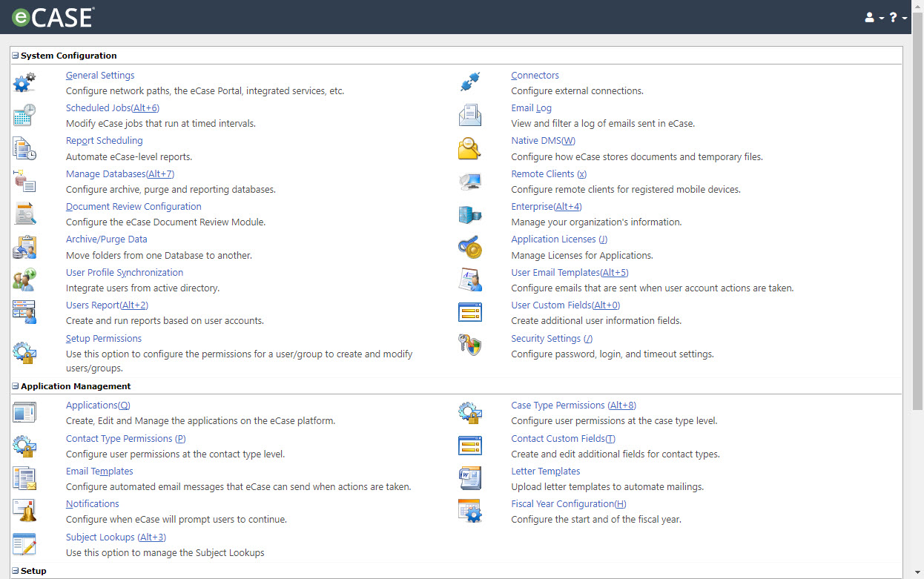Open Contact Custom Fields link
This screenshot has height=579, width=924.
pyautogui.click(x=564, y=439)
